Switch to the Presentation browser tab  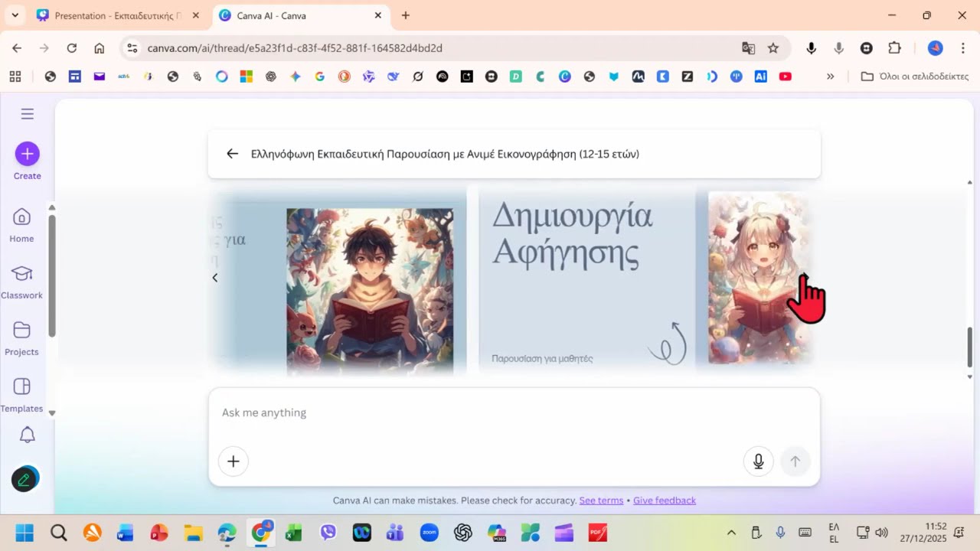click(x=119, y=15)
